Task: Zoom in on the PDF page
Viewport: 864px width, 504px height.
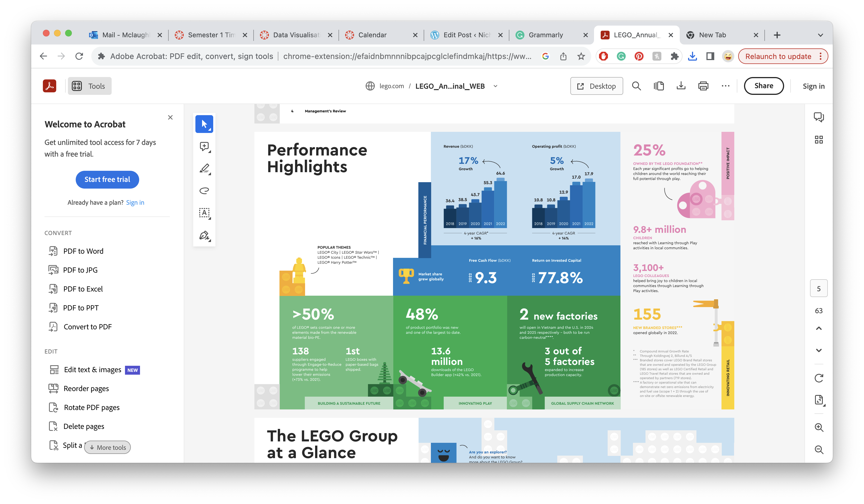Action: point(819,427)
